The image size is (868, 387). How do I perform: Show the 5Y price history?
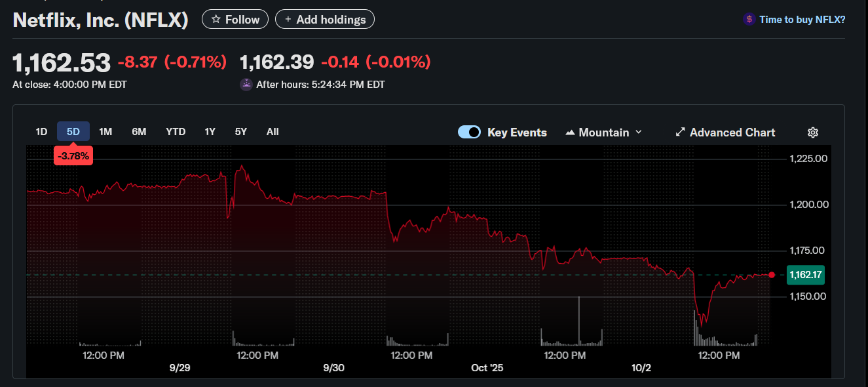(241, 132)
